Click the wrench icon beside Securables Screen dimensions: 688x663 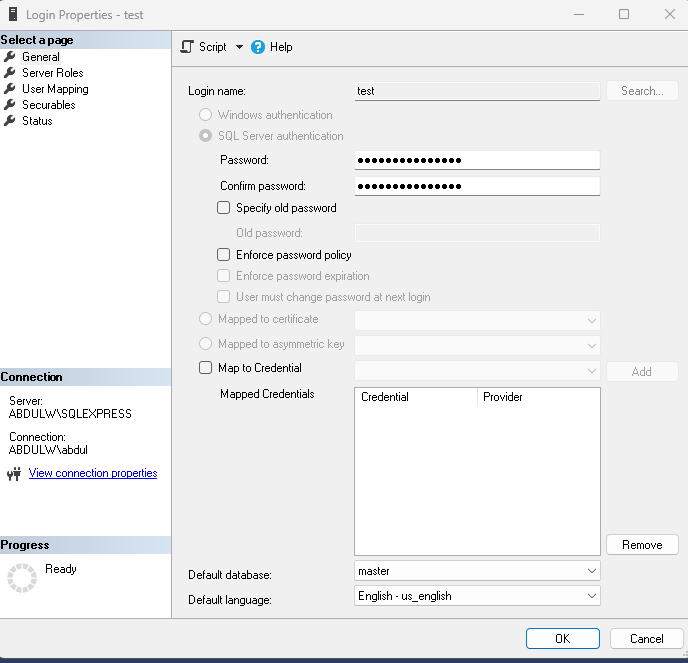11,105
